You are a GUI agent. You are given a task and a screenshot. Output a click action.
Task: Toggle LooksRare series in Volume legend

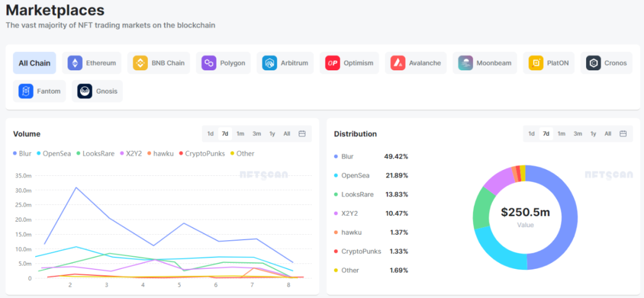[x=95, y=154]
